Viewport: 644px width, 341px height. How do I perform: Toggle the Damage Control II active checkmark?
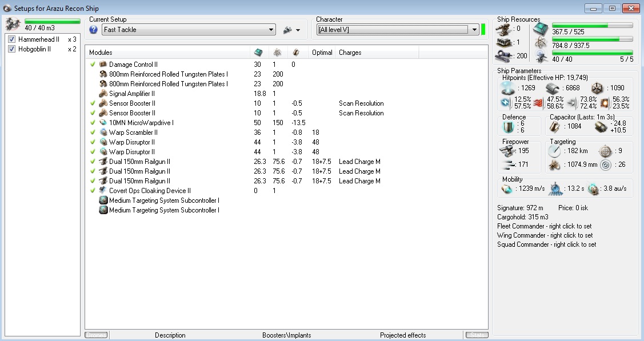(x=93, y=65)
